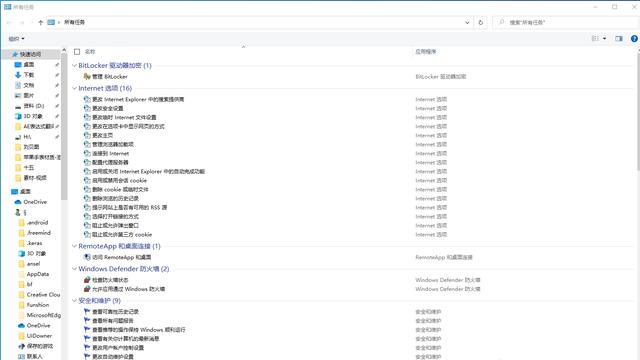Sort by the Application column header
The image size is (640, 360).
[x=426, y=52]
